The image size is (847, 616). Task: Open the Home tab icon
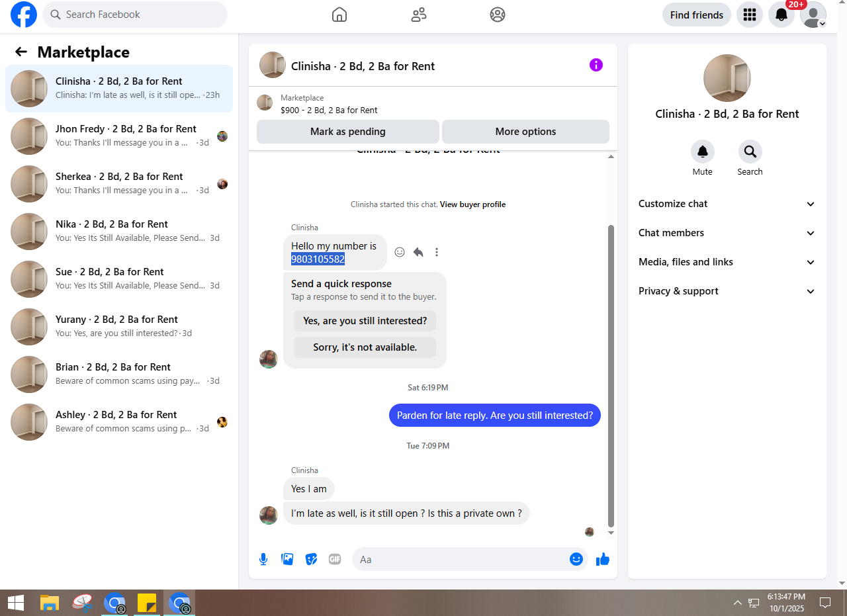(339, 15)
